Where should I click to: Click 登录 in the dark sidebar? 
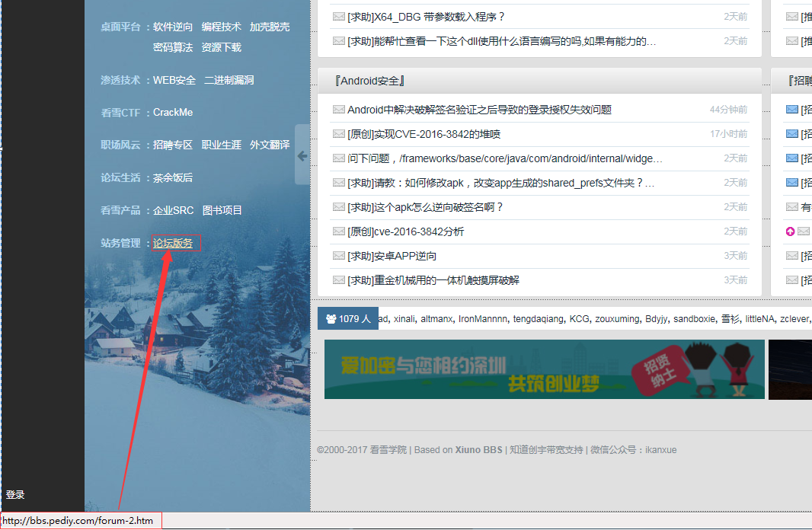tap(15, 495)
